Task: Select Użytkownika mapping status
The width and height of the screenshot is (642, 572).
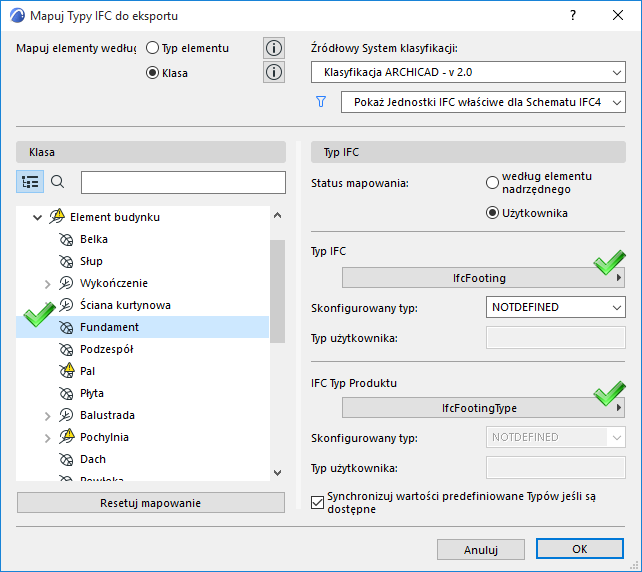Action: pos(492,213)
